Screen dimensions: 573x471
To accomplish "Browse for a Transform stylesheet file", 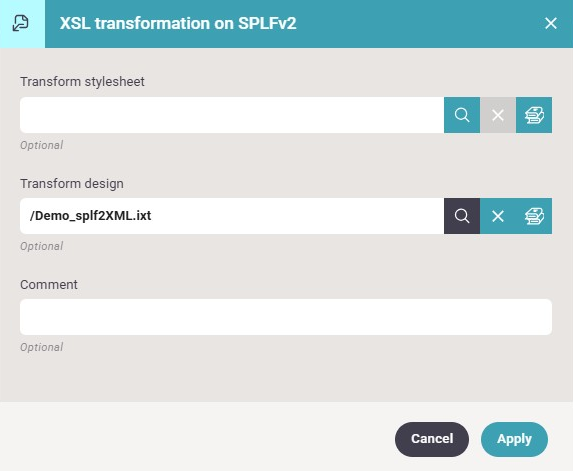I will 462,115.
